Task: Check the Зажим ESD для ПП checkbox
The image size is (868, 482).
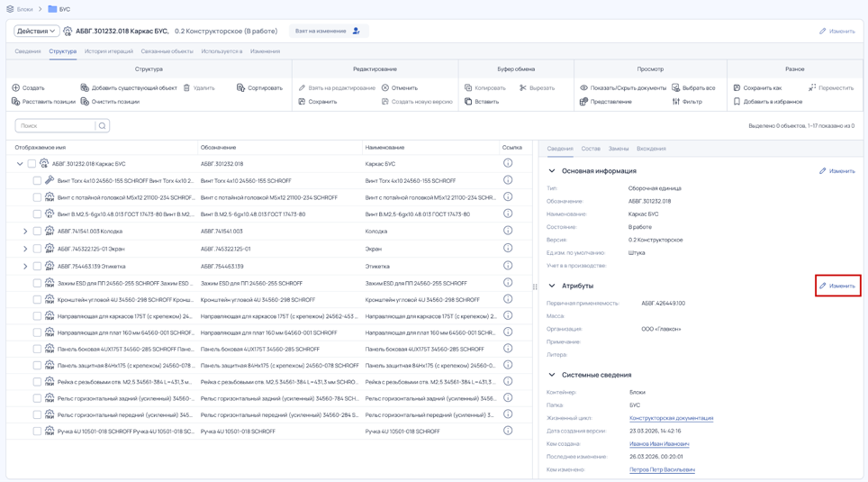Action: pyautogui.click(x=37, y=283)
